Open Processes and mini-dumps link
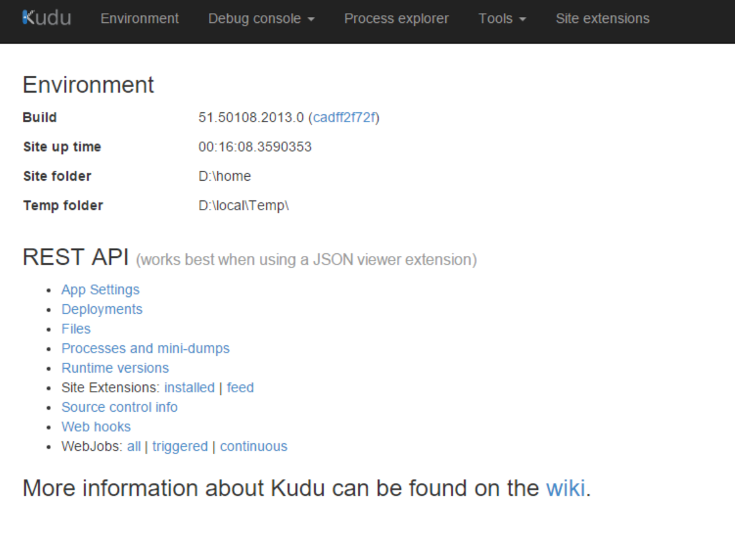Viewport: 735px width, 560px height. 146,348
